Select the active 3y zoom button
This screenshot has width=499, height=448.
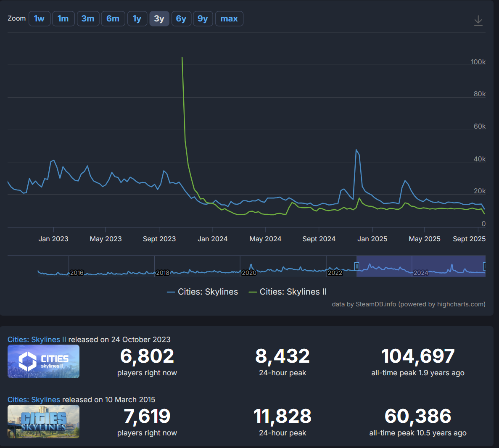point(159,19)
